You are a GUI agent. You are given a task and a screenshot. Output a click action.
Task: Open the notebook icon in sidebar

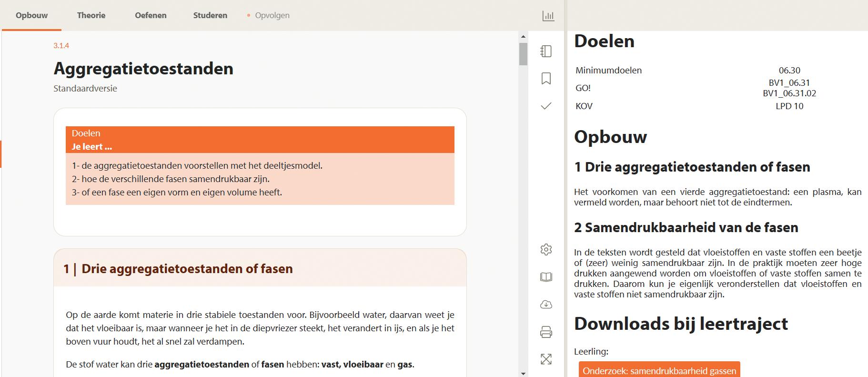[546, 51]
